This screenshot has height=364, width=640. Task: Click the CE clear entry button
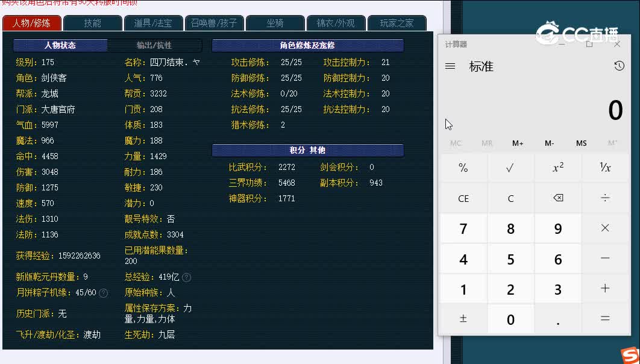(463, 198)
